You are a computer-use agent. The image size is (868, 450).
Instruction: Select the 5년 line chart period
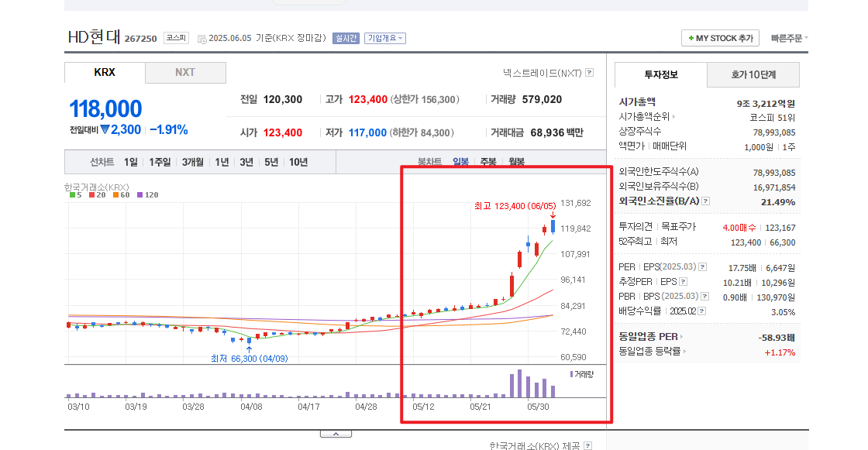(271, 162)
